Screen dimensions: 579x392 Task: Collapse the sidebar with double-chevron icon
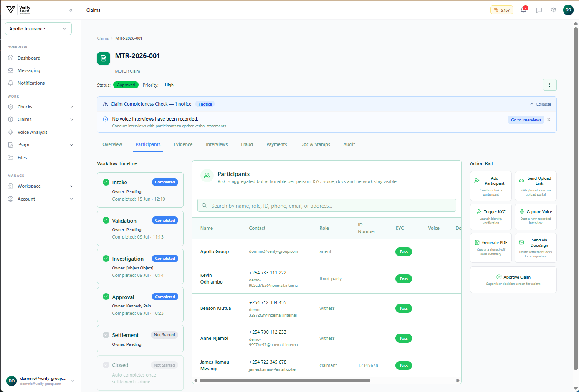click(x=71, y=10)
